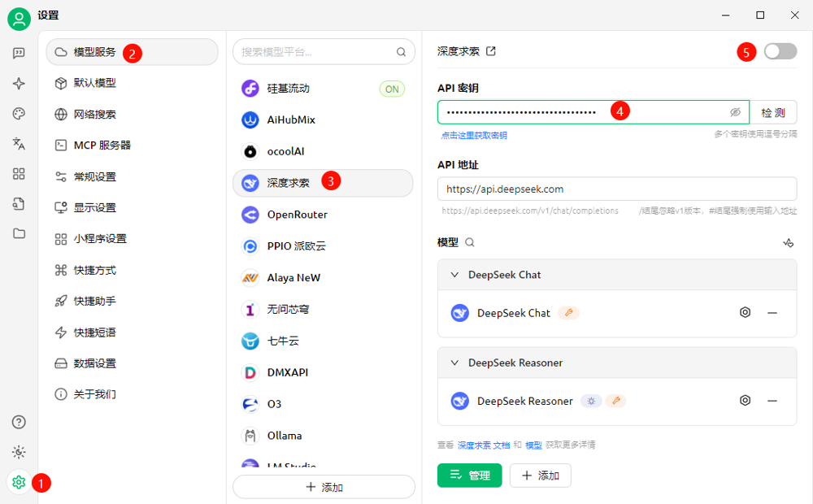Open MCP 服务器 settings section
Screen dimensions: 813x504
[102, 146]
